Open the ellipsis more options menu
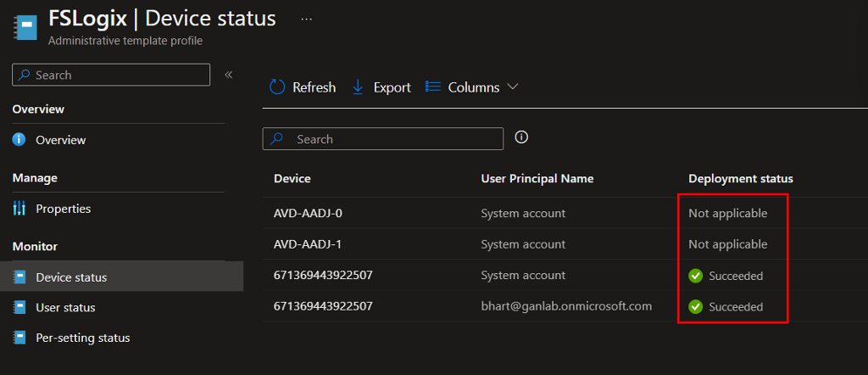This screenshot has width=868, height=375. point(307,19)
